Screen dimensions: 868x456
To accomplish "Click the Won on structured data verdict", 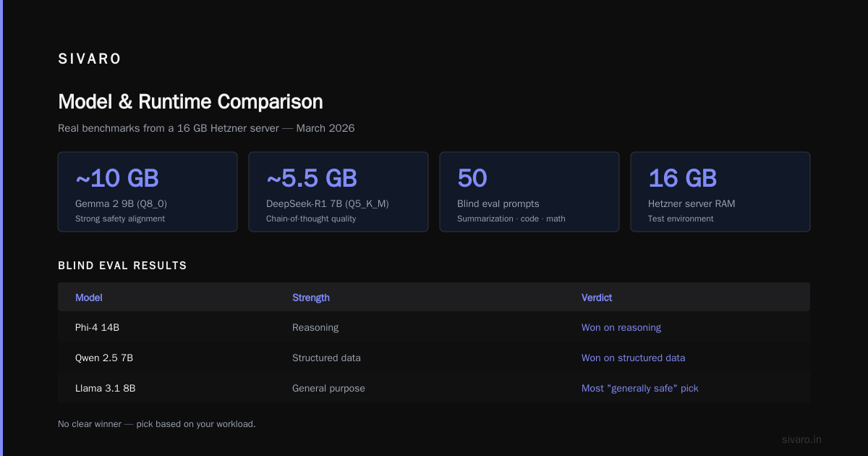I will pos(634,358).
